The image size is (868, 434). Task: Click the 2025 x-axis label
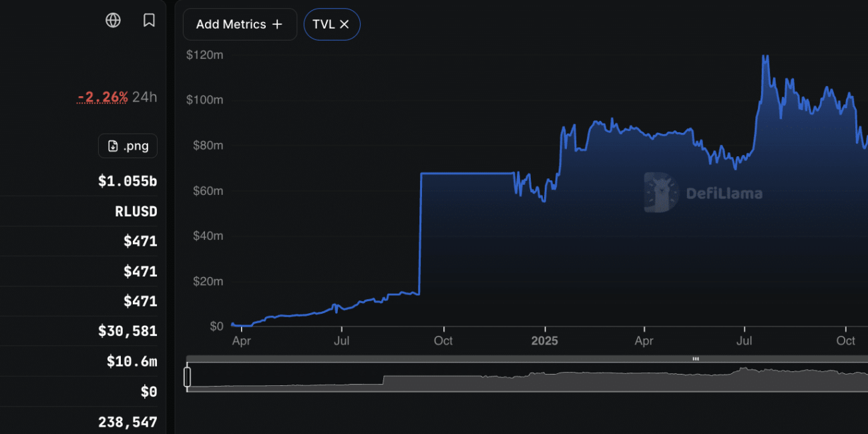545,341
